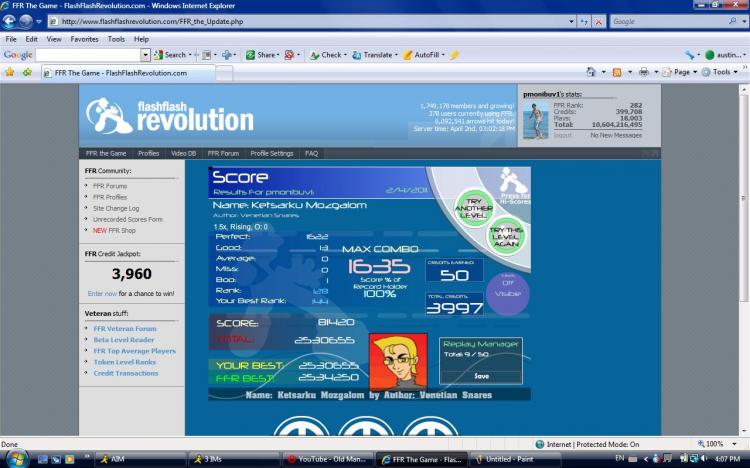Open Site Change Log sidebar link
The width and height of the screenshot is (750, 468).
tap(116, 209)
